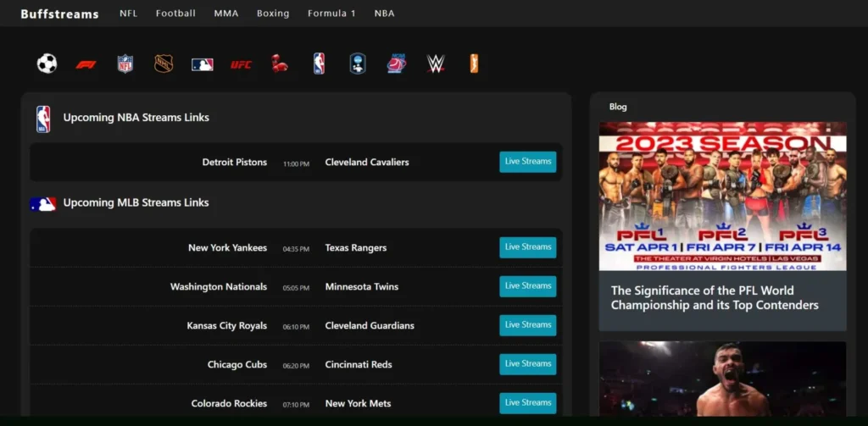Select New York Mets team name
Screen dimensions: 868x426
point(359,403)
